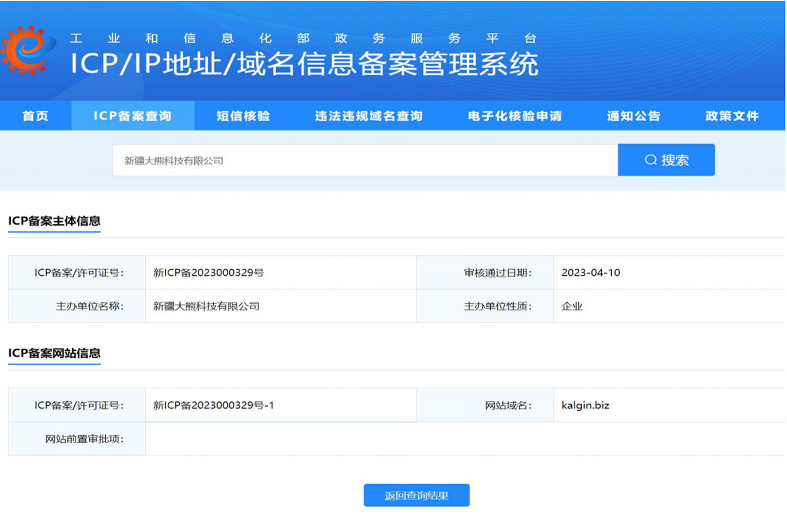
Task: Click the 主办单位名称 label
Action: 89,306
